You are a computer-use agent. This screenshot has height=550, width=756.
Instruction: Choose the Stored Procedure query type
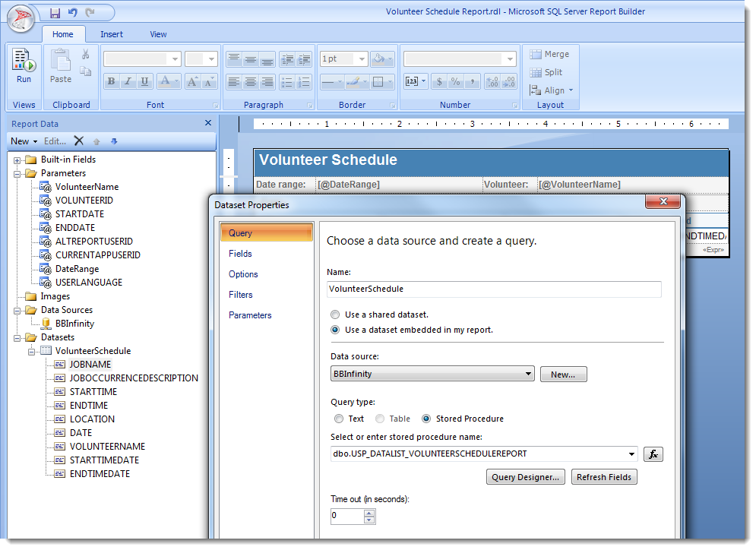click(426, 419)
